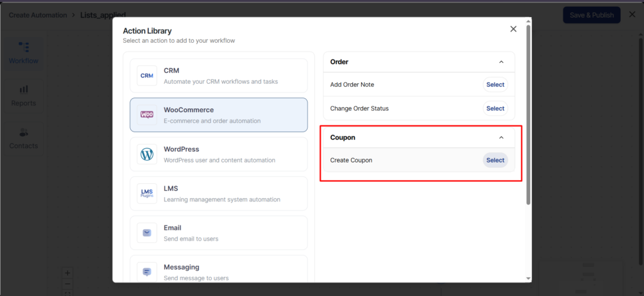This screenshot has height=296, width=644.
Task: Select the Change Order Status action
Action: pos(495,108)
